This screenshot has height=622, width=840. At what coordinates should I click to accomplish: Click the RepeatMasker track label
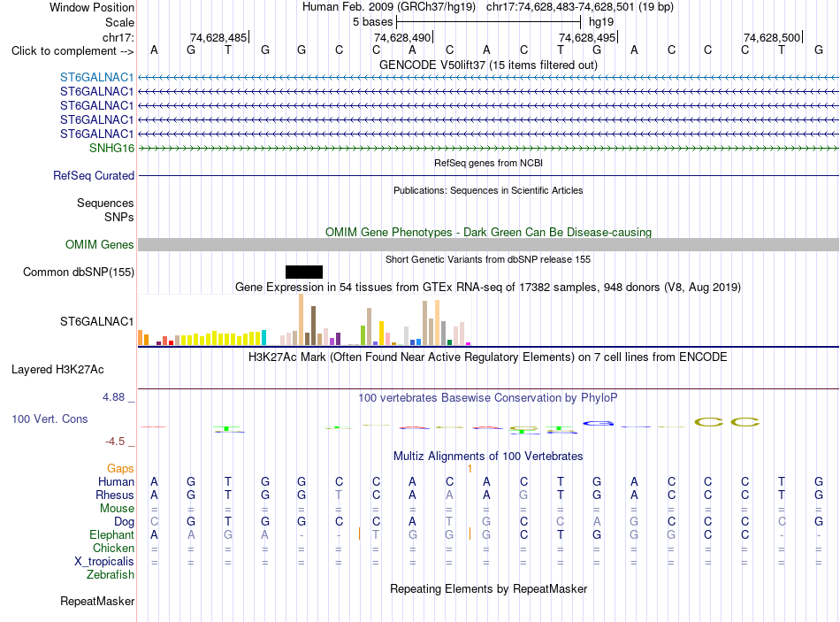tap(97, 601)
